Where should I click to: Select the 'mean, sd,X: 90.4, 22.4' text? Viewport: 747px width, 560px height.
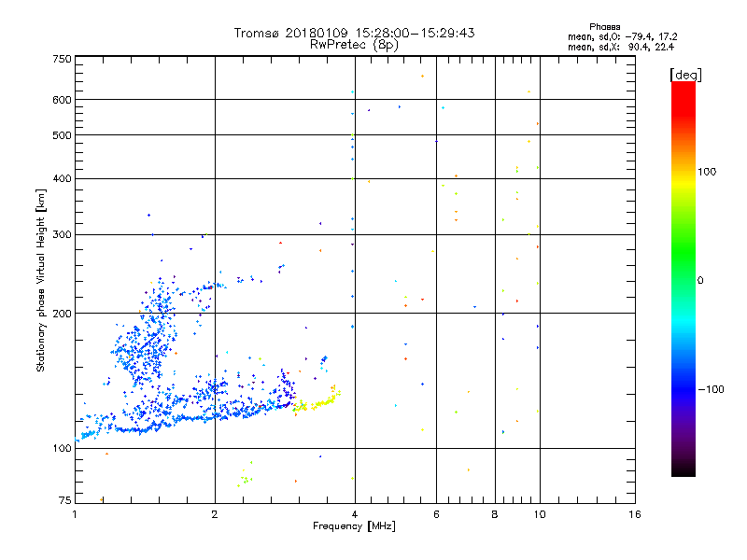pos(621,47)
